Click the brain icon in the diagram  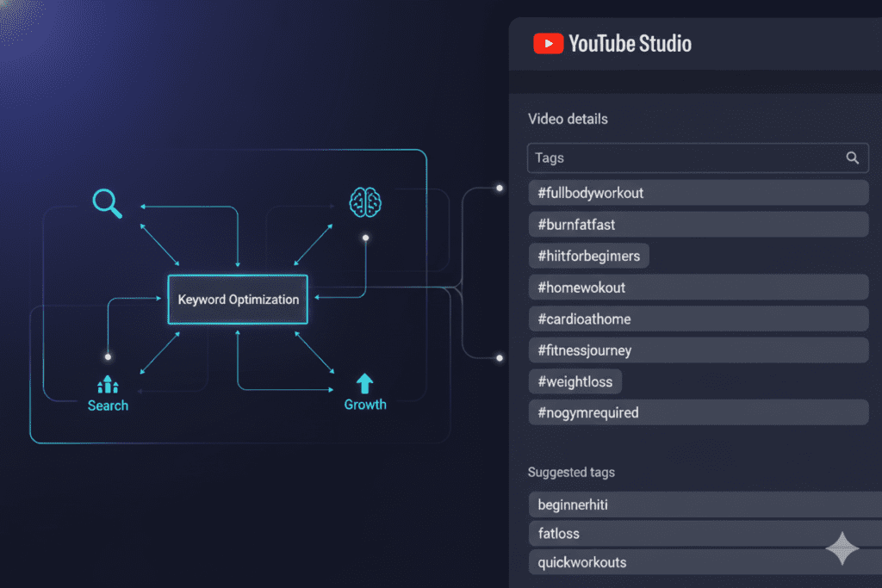[x=365, y=201]
